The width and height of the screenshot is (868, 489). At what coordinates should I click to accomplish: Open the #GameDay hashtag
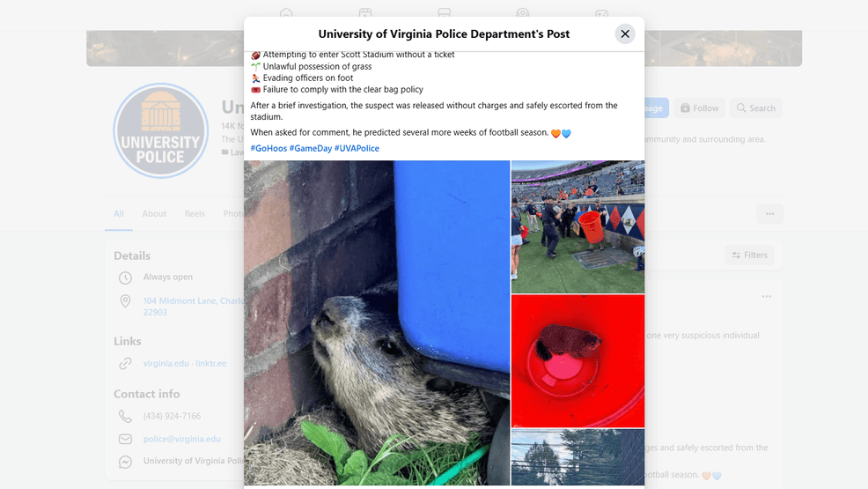tap(311, 148)
